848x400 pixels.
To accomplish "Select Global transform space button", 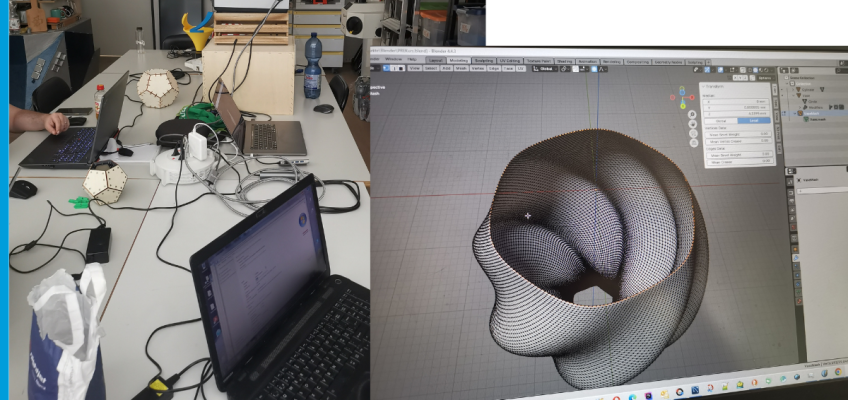I will point(721,121).
